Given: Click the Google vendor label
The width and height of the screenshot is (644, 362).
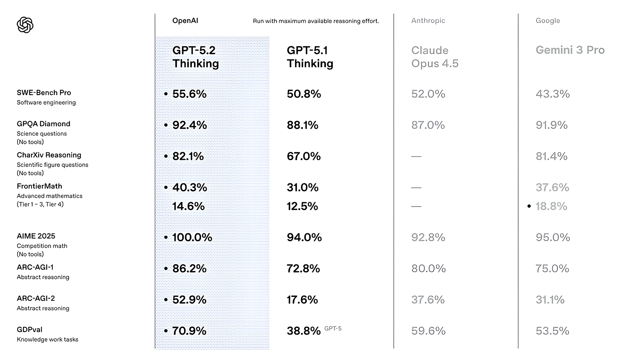Looking at the screenshot, I should pos(548,21).
